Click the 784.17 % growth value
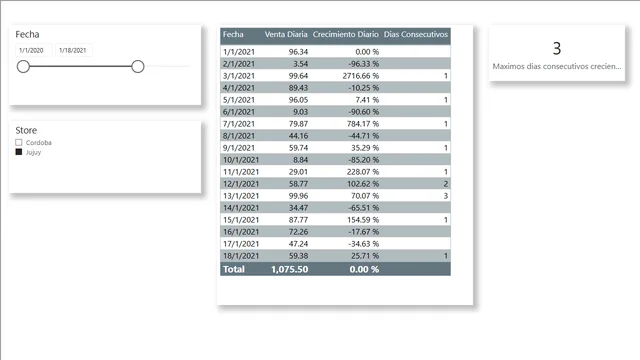Screen dimensions: 640x360 point(363,124)
